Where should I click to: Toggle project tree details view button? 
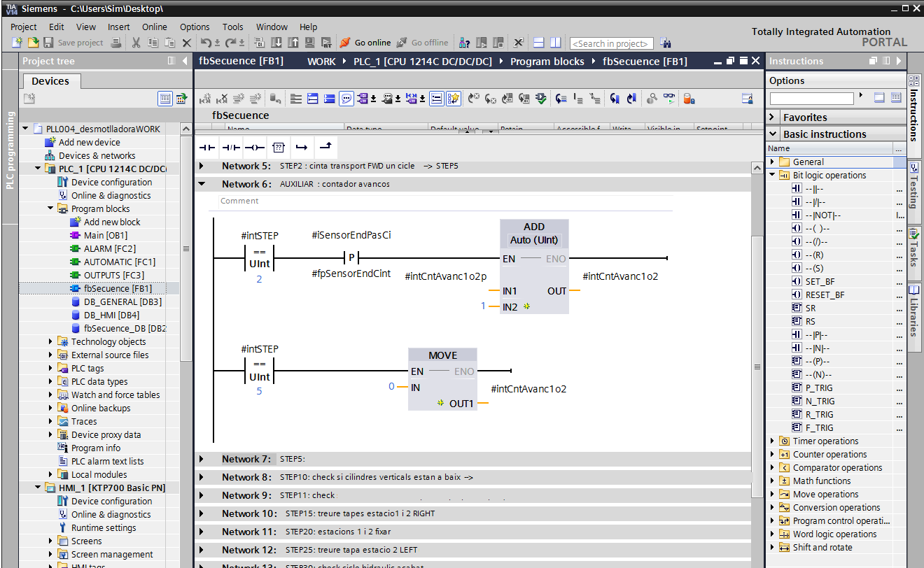(x=165, y=99)
